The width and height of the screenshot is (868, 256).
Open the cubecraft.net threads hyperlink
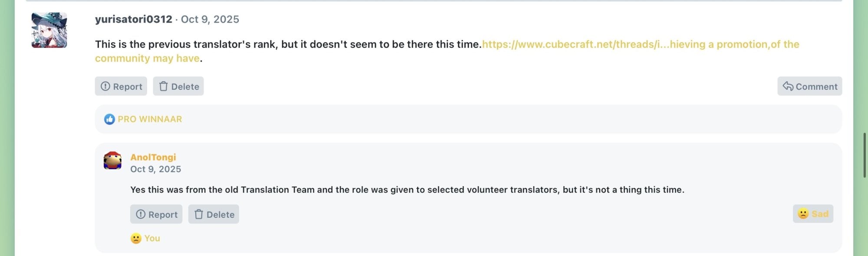coord(447,51)
